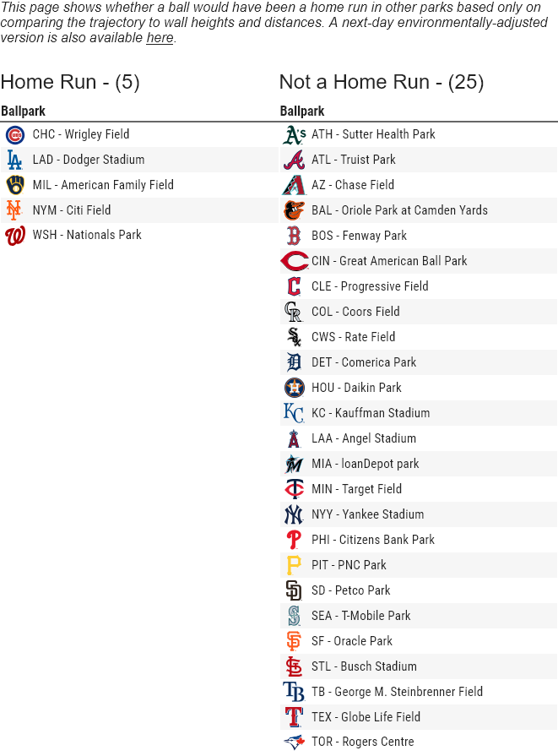
Task: Open the environmentally-adjusted version 'here' link
Action: click(x=160, y=38)
